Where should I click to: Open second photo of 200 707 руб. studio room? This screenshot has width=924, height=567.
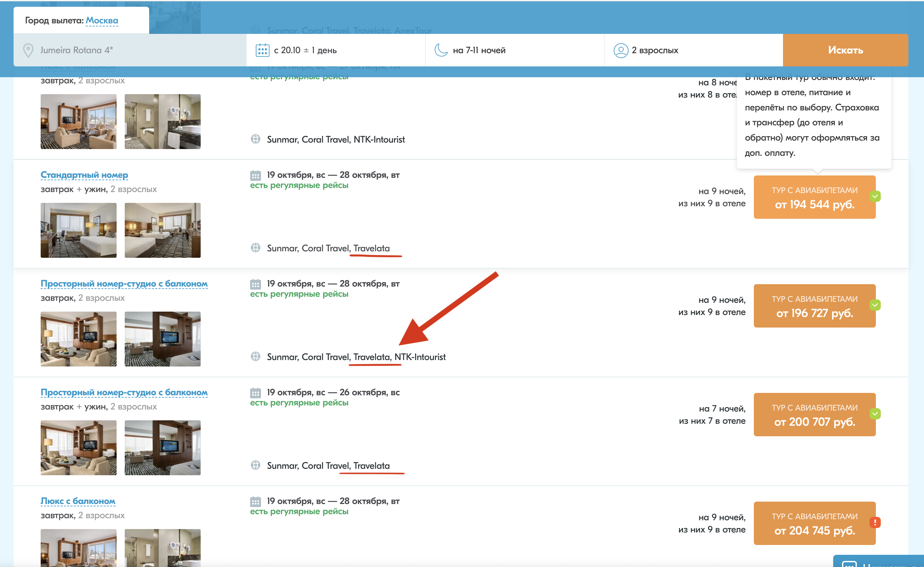pos(162,448)
